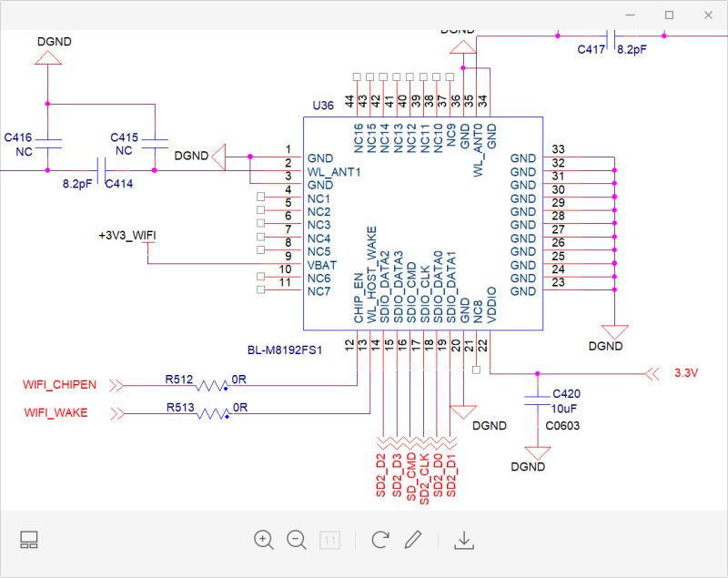Open the page layout panel
The width and height of the screenshot is (728, 578).
point(30,541)
